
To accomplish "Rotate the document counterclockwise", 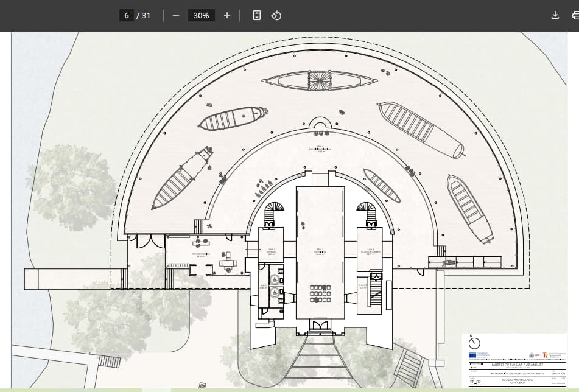I will 276,15.
